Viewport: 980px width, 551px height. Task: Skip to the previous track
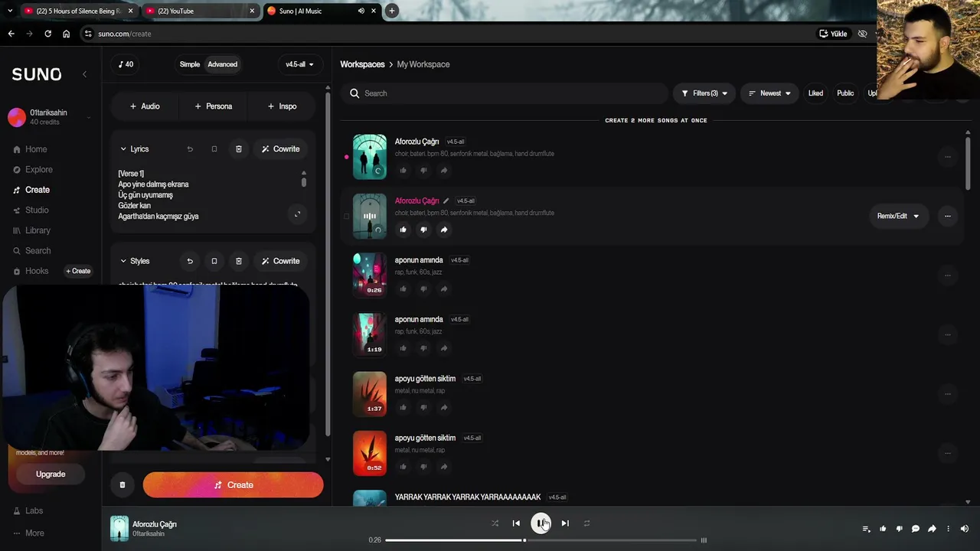516,523
